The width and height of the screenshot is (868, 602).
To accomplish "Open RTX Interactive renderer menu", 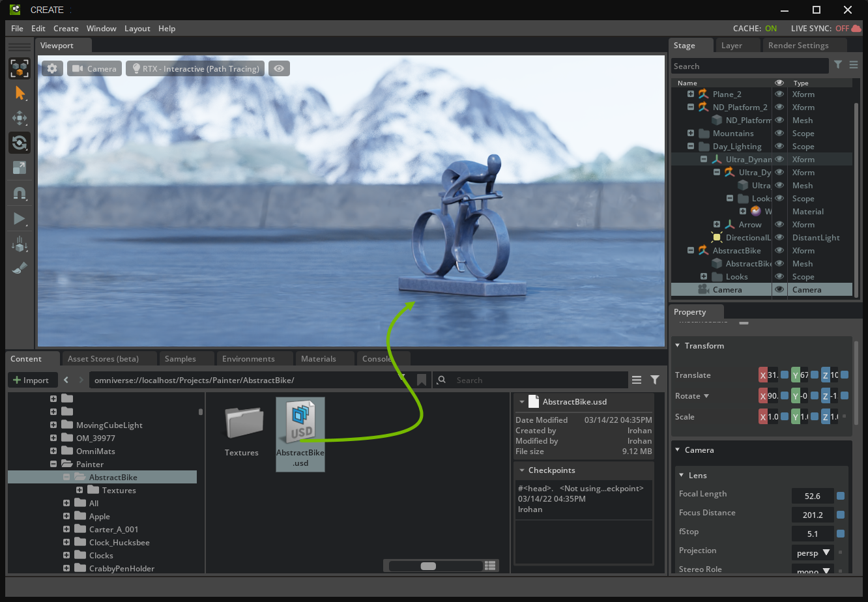I will coord(195,68).
